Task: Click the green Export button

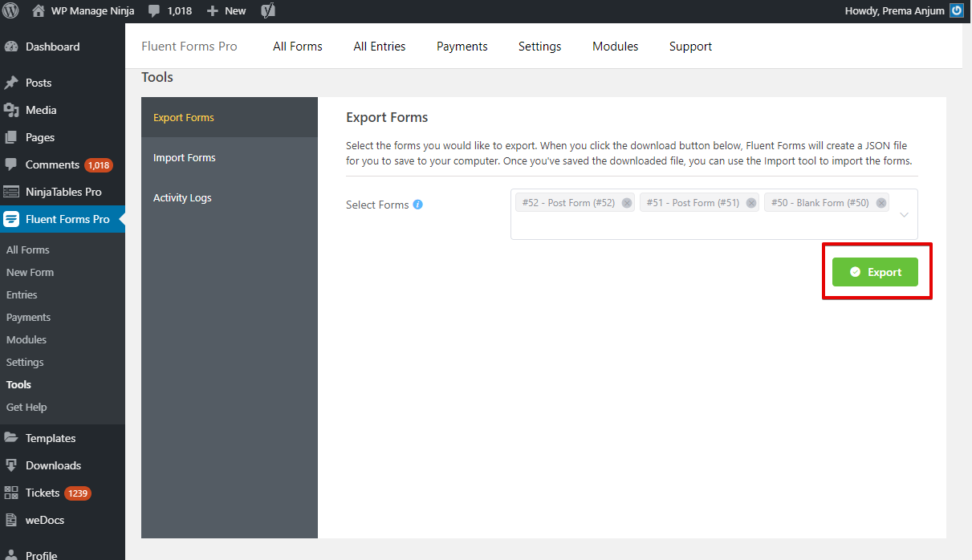Action: (876, 272)
